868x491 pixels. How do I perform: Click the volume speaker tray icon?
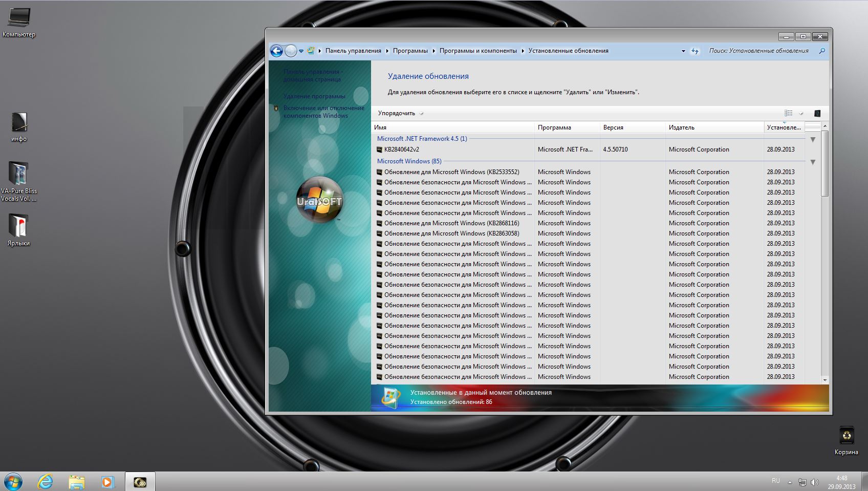tap(815, 482)
